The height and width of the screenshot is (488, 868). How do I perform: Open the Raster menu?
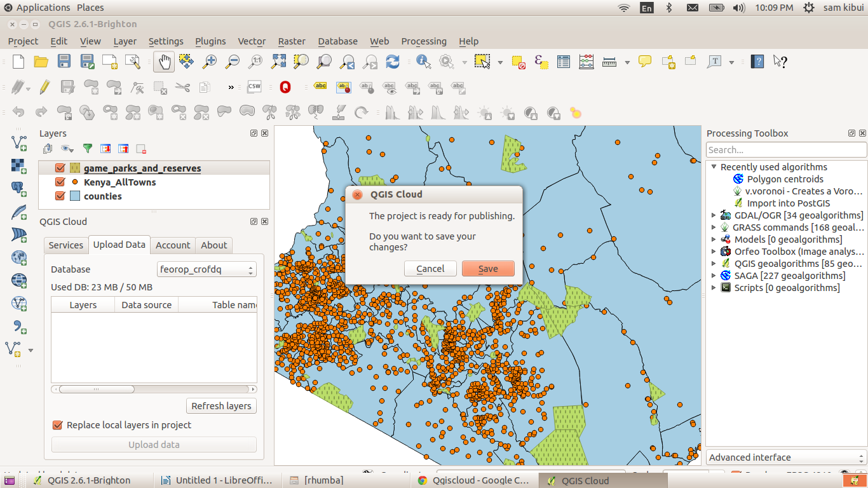click(292, 41)
